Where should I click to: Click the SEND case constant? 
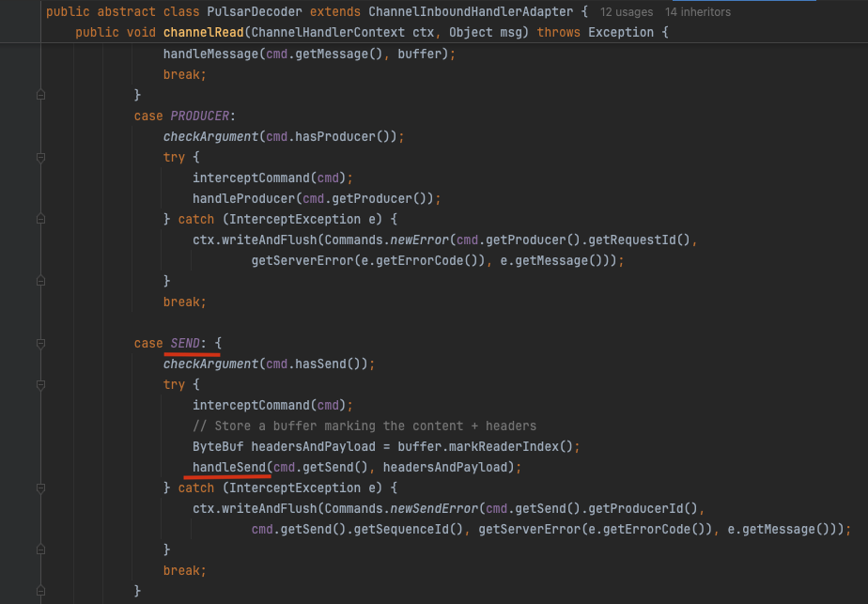point(185,343)
